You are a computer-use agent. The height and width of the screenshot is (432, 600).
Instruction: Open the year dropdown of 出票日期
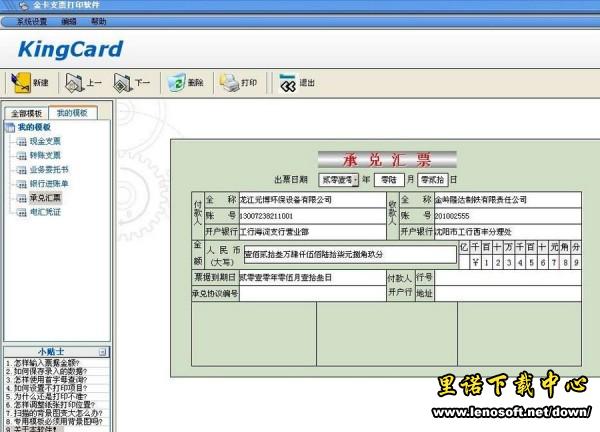pos(355,180)
